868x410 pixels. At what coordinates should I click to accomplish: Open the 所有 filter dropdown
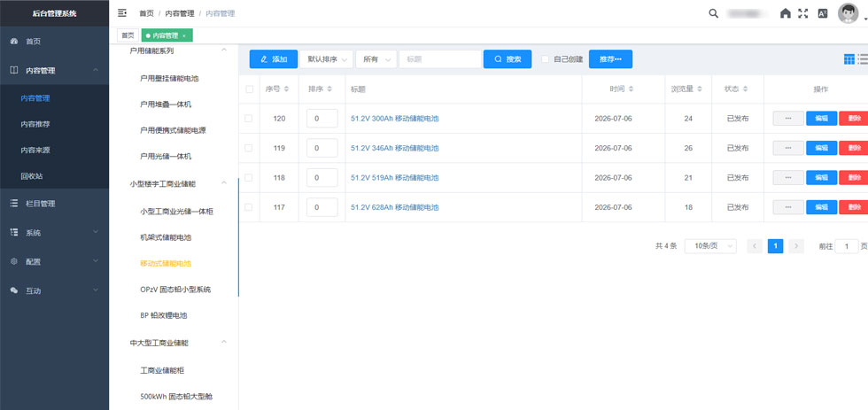coord(376,59)
